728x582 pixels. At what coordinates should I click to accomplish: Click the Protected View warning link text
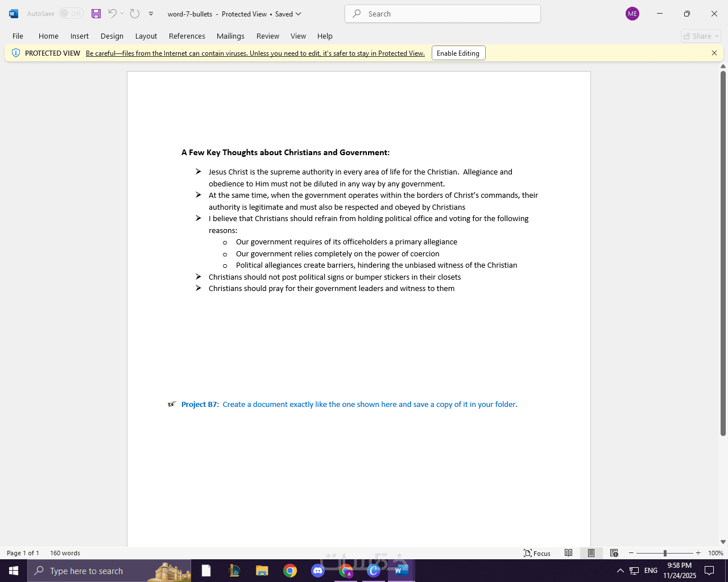click(255, 53)
